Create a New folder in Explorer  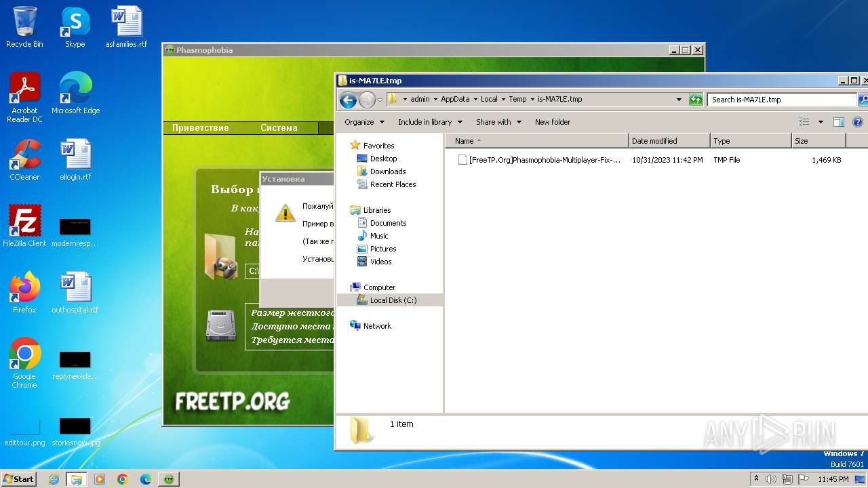pyautogui.click(x=553, y=122)
